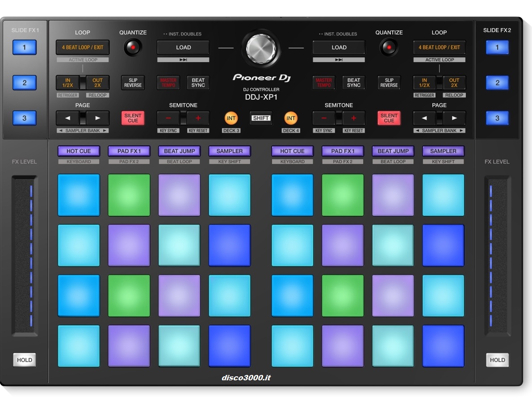Viewport: 532px width, 400px height.
Task: Click the right deck LOAD button
Action: (x=339, y=47)
